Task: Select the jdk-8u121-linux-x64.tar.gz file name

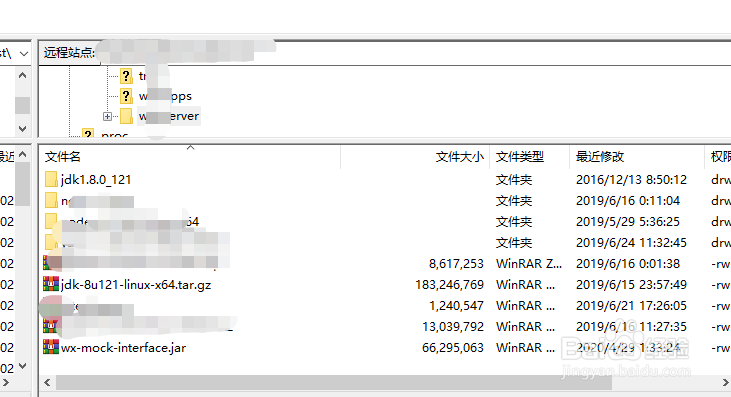Action: [x=136, y=285]
